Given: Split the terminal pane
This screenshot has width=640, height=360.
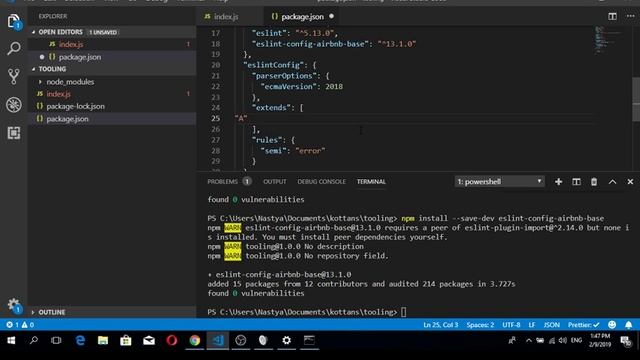Looking at the screenshot, I should click(x=576, y=182).
